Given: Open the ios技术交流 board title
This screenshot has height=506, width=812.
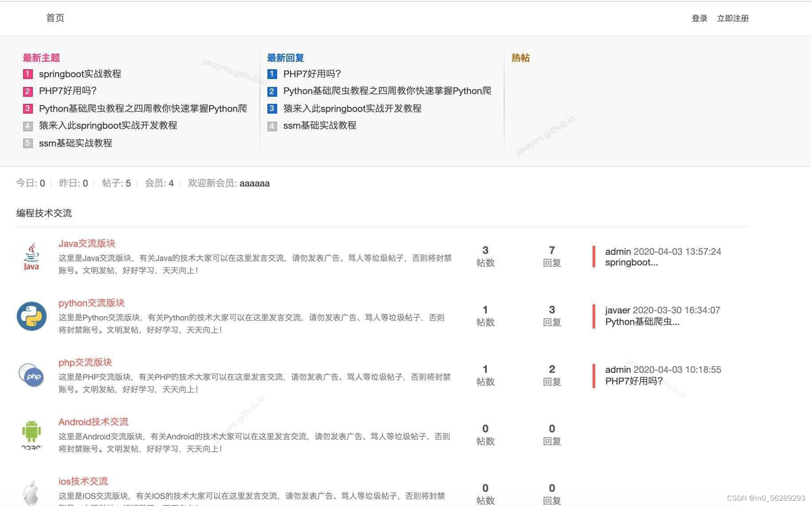Looking at the screenshot, I should click(x=83, y=481).
